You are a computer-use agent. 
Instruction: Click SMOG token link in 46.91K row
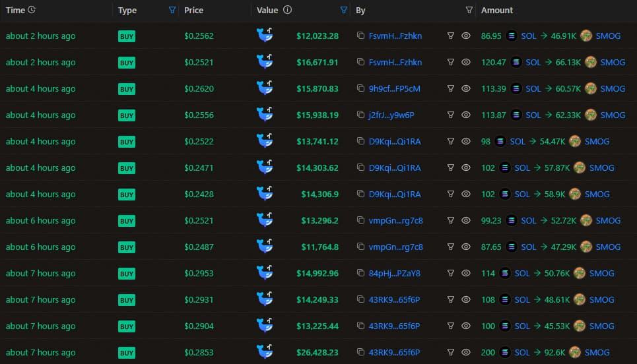point(608,36)
